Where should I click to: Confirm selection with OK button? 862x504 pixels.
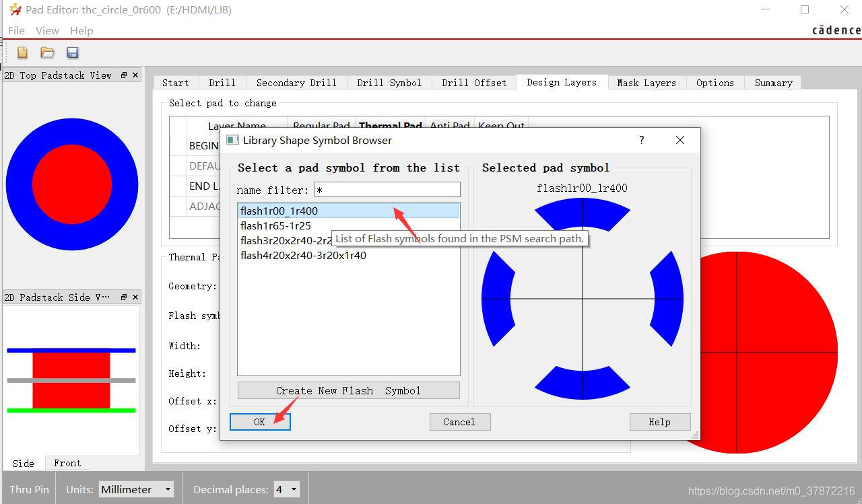tap(260, 422)
